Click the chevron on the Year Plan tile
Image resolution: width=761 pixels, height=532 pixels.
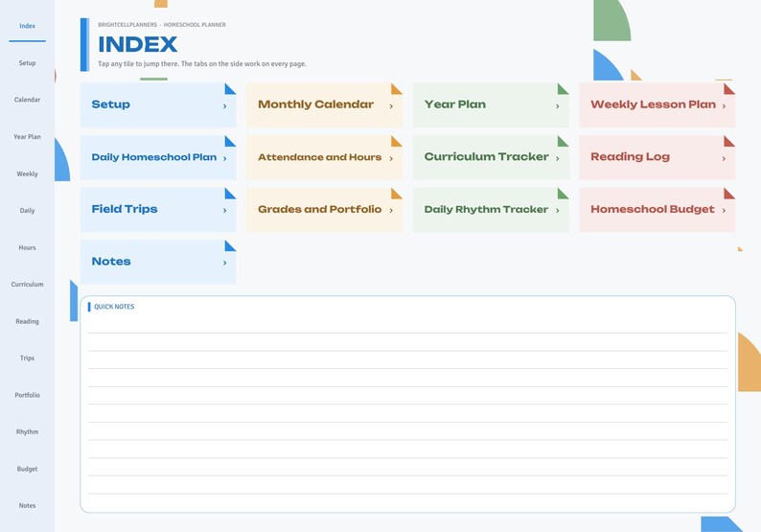pos(558,105)
